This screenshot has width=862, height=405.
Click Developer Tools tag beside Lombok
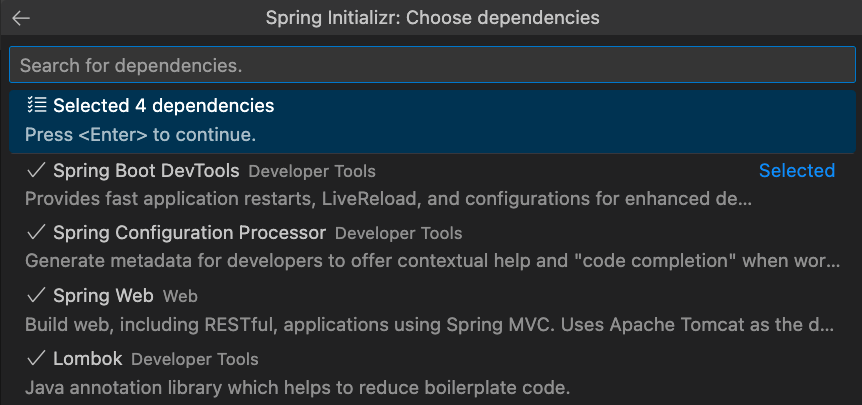coord(194,359)
